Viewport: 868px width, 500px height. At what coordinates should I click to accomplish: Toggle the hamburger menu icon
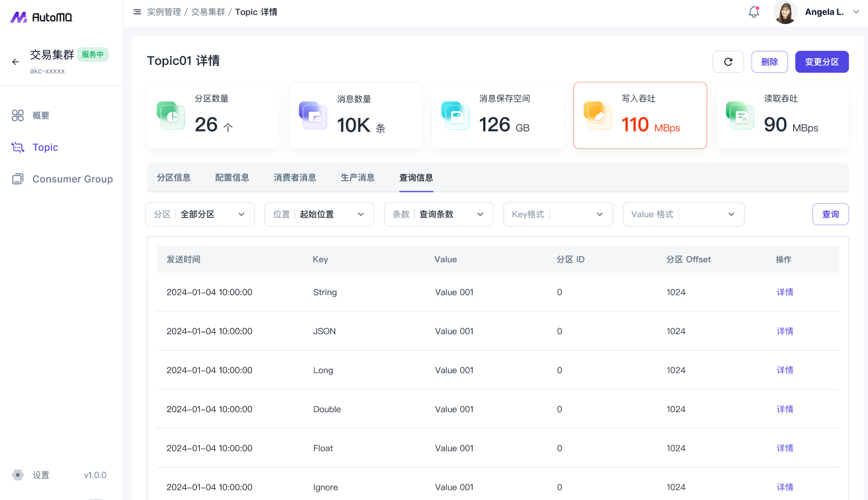pyautogui.click(x=137, y=12)
